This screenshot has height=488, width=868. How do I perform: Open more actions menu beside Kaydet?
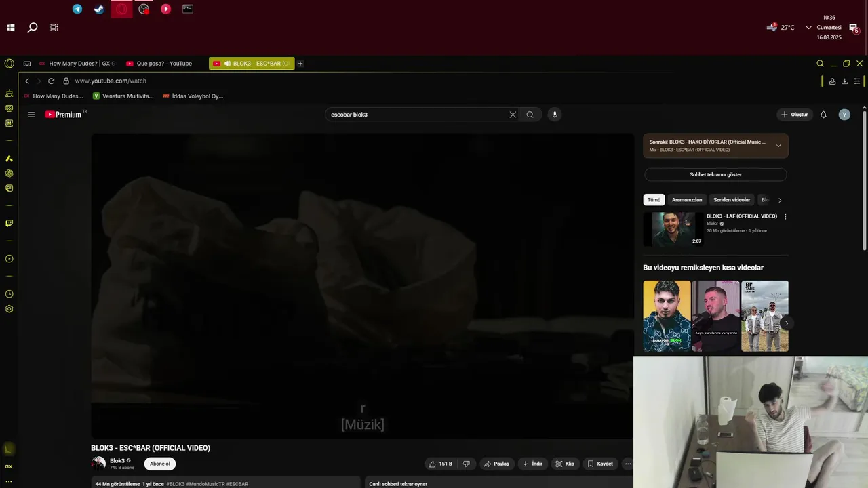coord(628,464)
